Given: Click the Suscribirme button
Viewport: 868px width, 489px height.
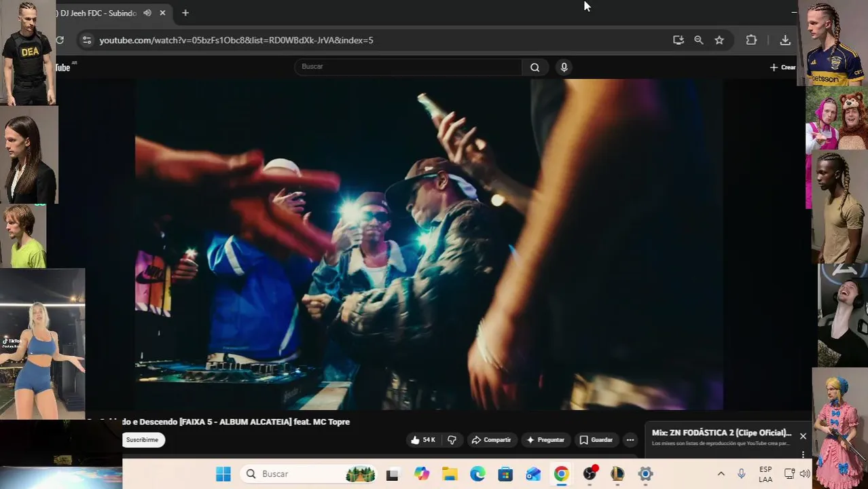Looking at the screenshot, I should [x=143, y=440].
